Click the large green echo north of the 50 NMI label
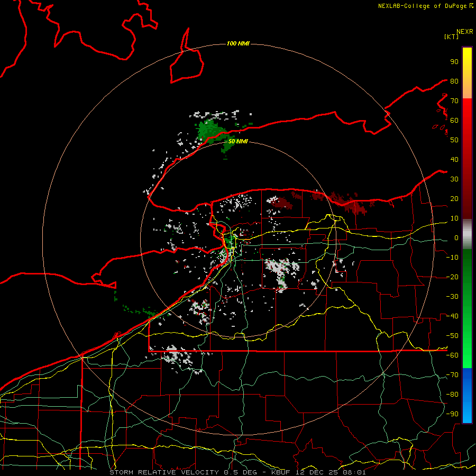 point(213,131)
